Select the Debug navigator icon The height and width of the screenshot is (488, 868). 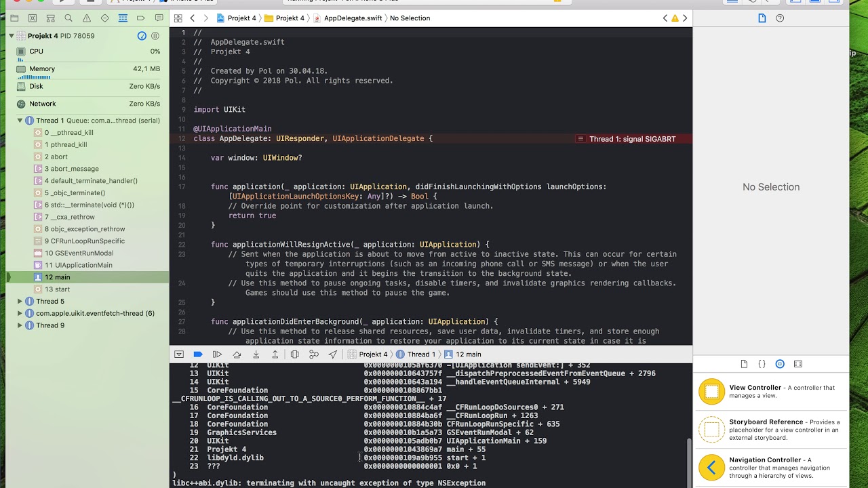click(123, 18)
